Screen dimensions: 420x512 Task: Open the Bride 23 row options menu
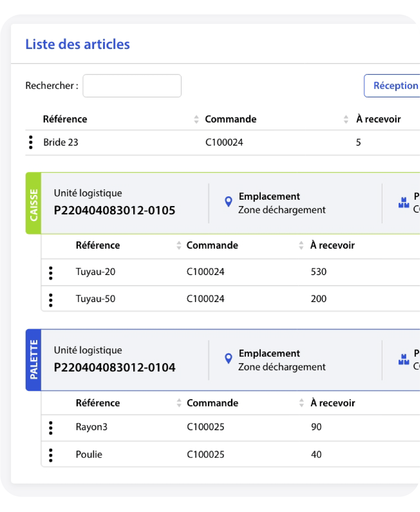point(31,142)
